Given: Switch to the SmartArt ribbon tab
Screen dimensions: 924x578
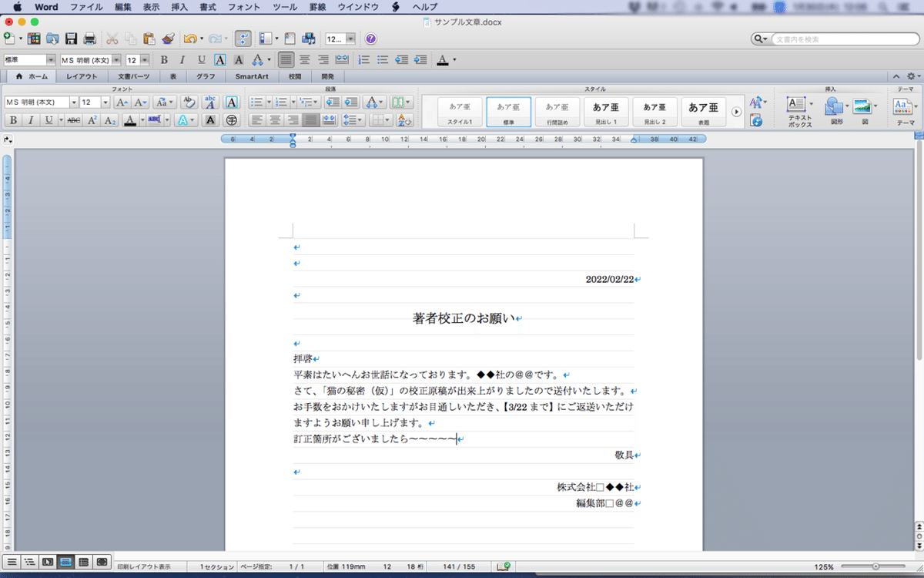Looking at the screenshot, I should click(x=251, y=76).
